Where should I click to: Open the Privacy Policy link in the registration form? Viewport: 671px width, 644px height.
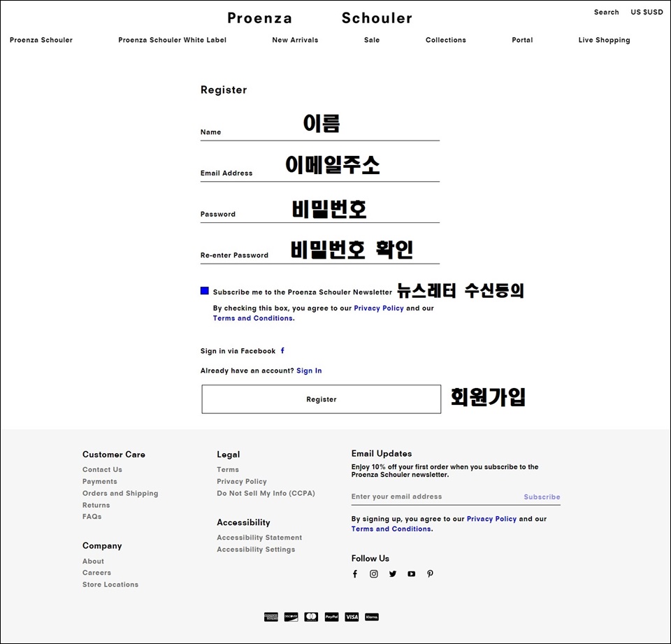point(379,308)
